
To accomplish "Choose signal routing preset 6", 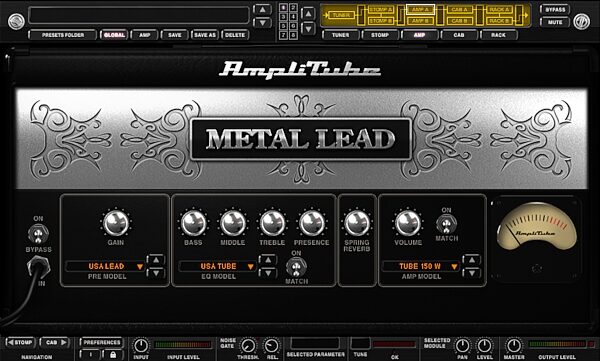I will (x=293, y=26).
